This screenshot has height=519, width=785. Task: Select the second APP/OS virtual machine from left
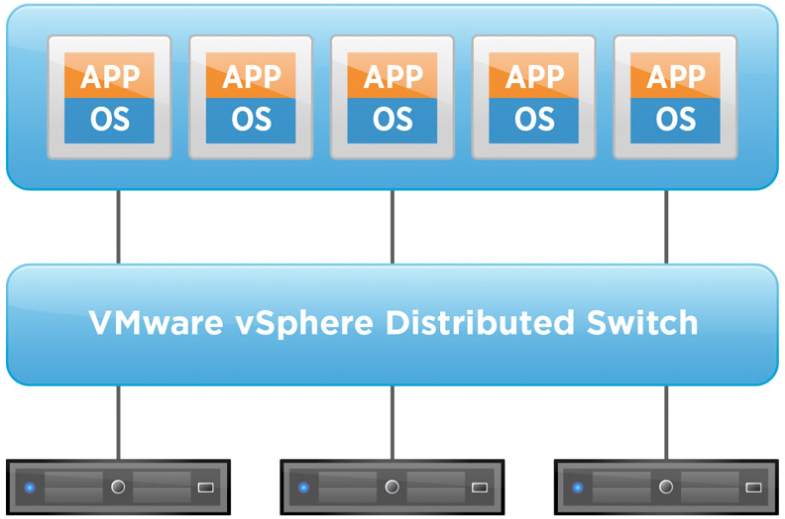[250, 97]
